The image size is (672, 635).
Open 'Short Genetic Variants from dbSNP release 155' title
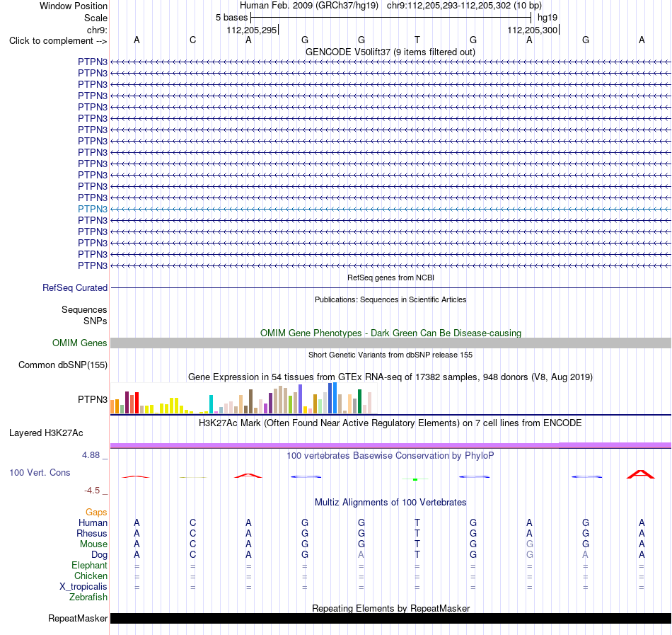coord(390,355)
